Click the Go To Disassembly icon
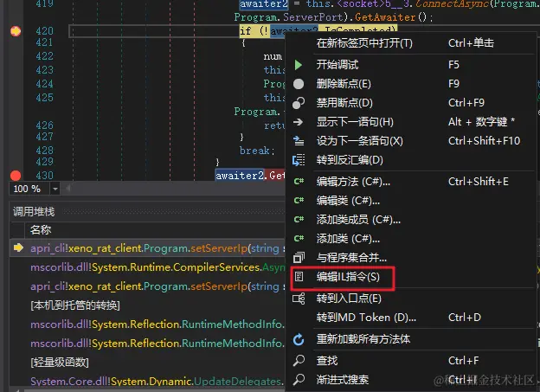The width and height of the screenshot is (540, 392). (x=299, y=160)
